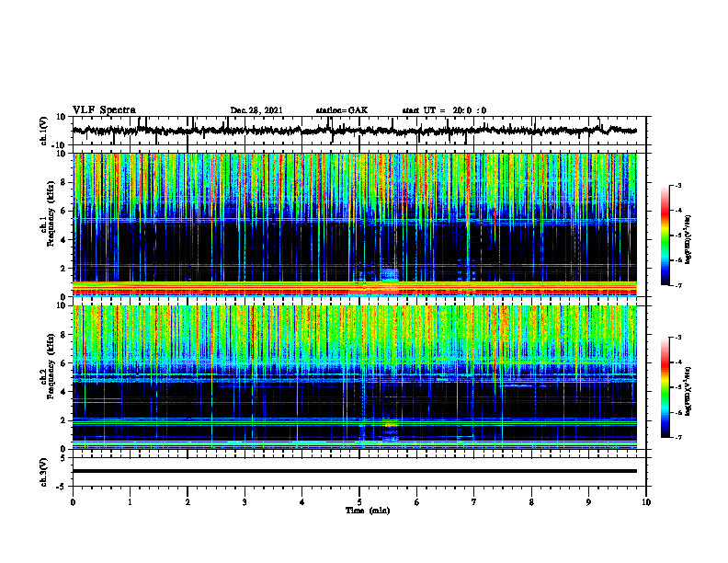Click time axis tick label "6" at the bottom
Image resolution: width=728 pixels, height=563 pixels.
(x=417, y=502)
